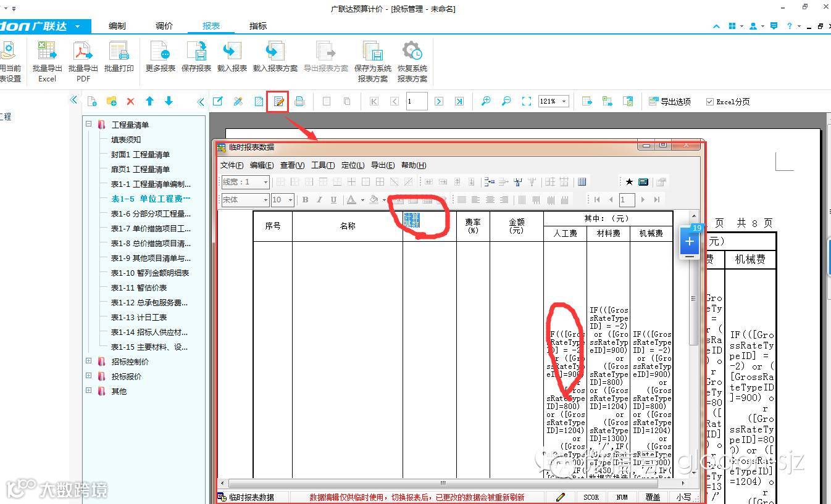Move report up with the blue up arrow
831x504 pixels.
pos(149,101)
